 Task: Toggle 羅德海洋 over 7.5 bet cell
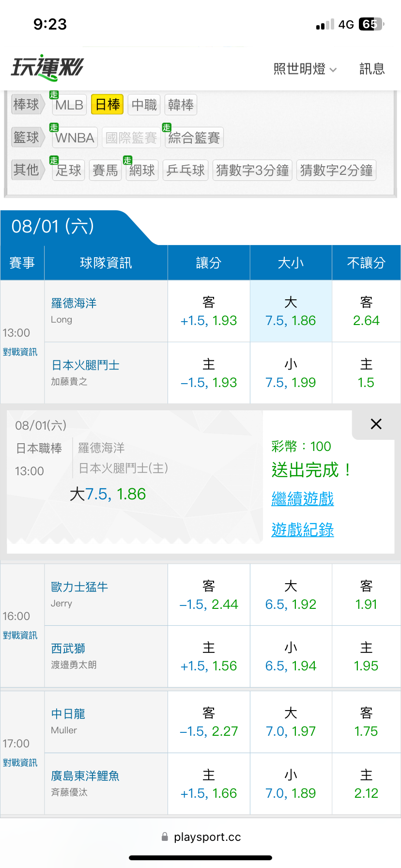291,311
